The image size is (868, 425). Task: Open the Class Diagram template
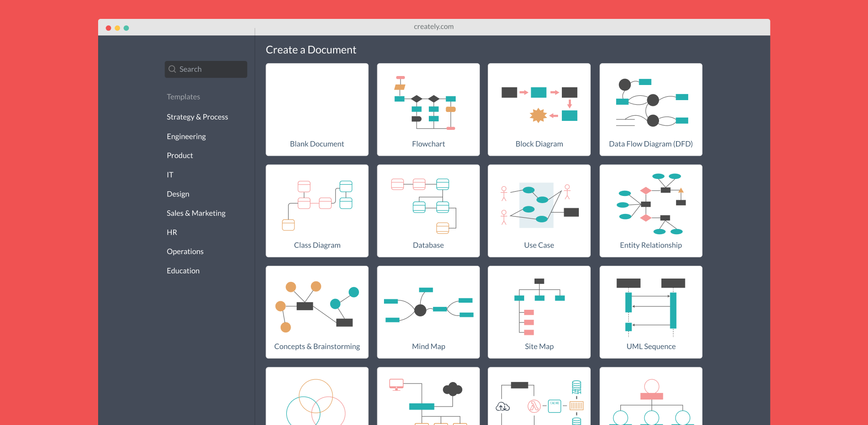coord(317,211)
